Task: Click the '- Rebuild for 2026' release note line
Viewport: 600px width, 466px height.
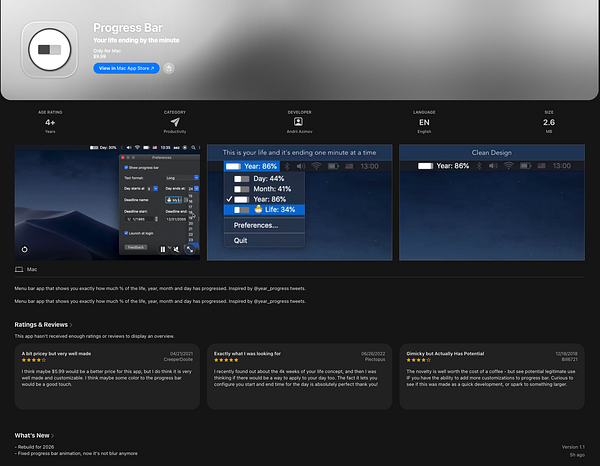Action: tap(34, 447)
